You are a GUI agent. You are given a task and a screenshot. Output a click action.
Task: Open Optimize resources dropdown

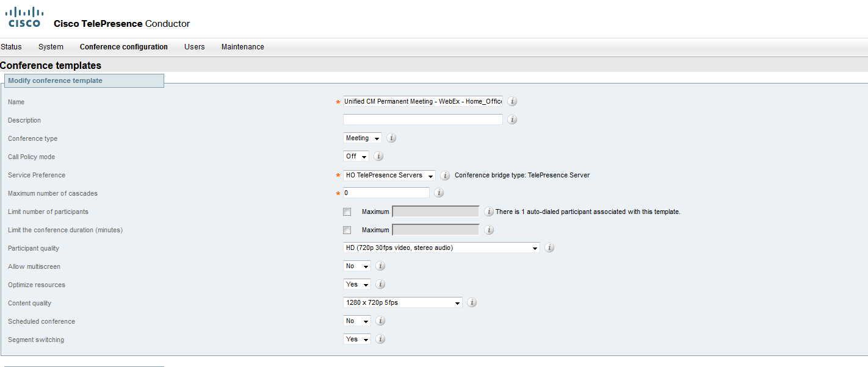click(357, 285)
